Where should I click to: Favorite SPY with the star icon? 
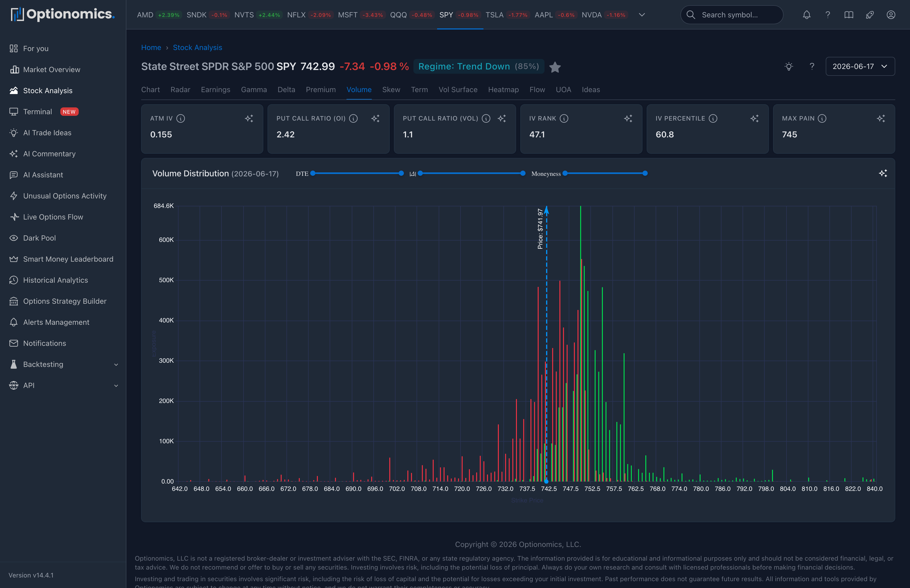(x=555, y=67)
